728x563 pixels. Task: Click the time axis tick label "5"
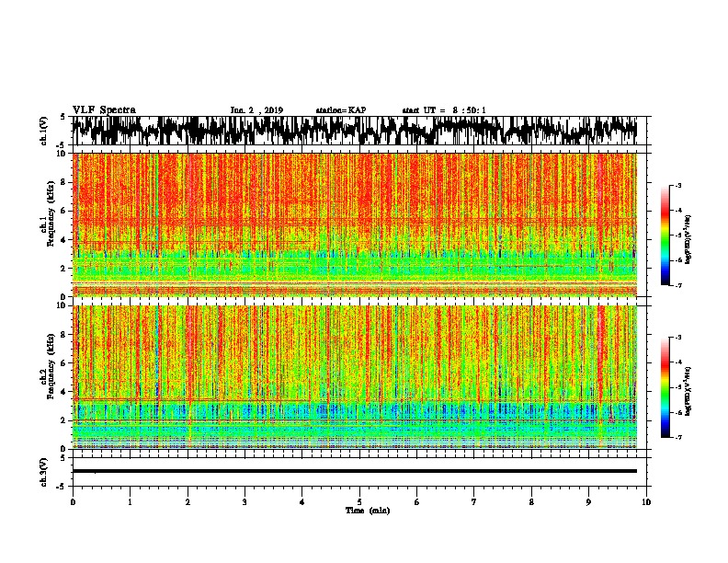click(x=359, y=502)
